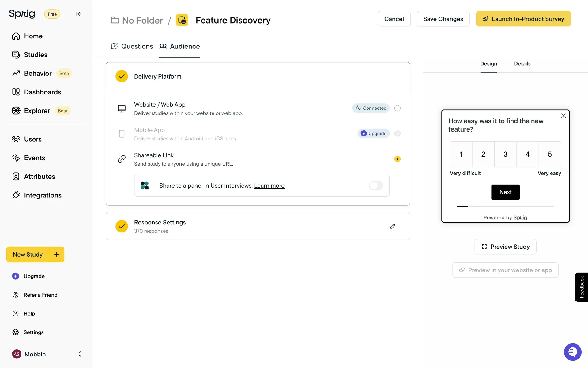Expand the Mobbin account switcher

pyautogui.click(x=80, y=354)
